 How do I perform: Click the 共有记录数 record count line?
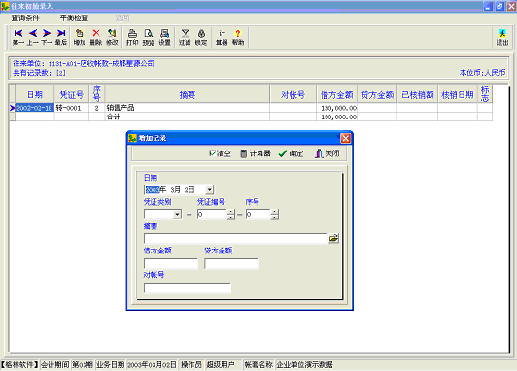pyautogui.click(x=39, y=73)
